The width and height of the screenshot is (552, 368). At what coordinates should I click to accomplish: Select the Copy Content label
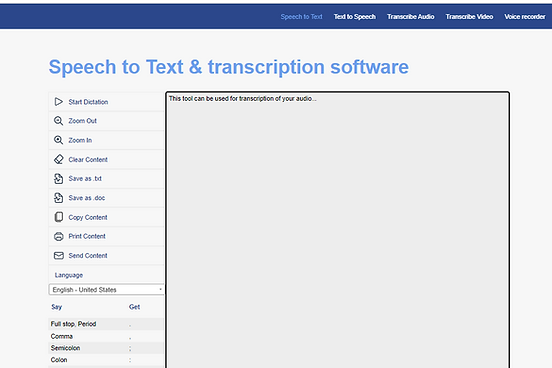point(88,217)
